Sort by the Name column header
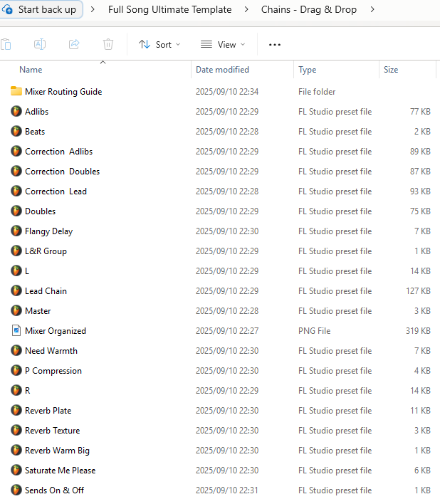Image resolution: width=440 pixels, height=504 pixels. coord(31,70)
